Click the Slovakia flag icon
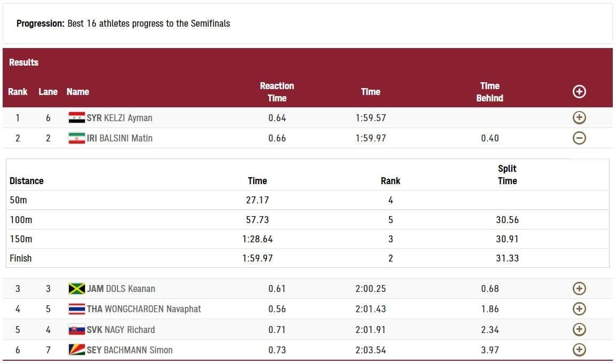 76,329
